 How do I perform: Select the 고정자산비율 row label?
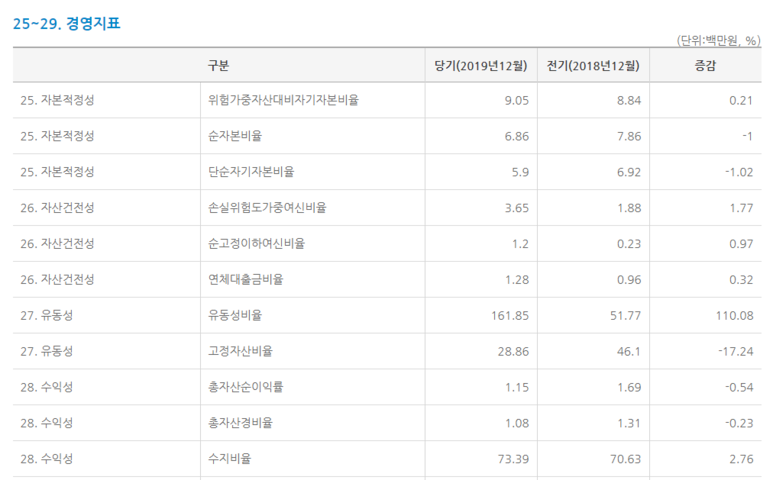point(240,351)
